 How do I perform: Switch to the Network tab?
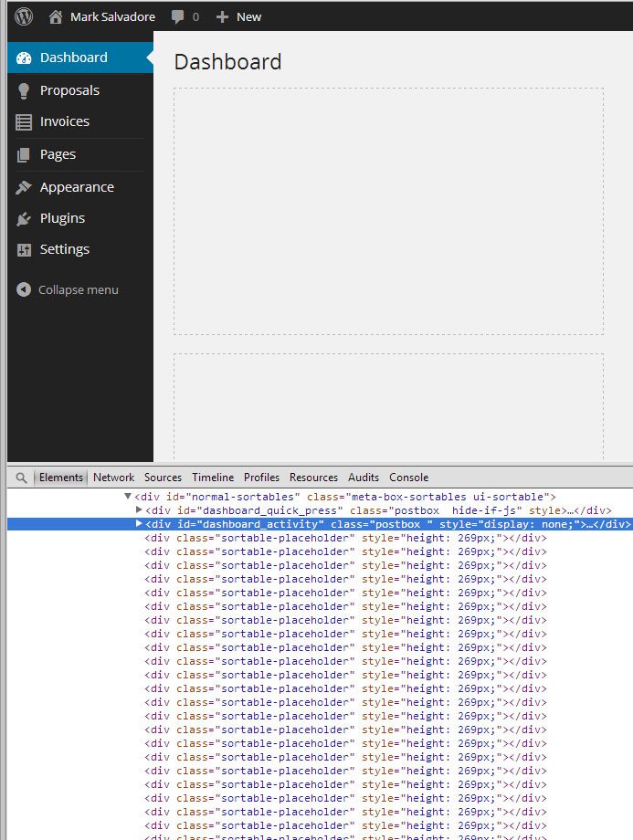(x=113, y=478)
